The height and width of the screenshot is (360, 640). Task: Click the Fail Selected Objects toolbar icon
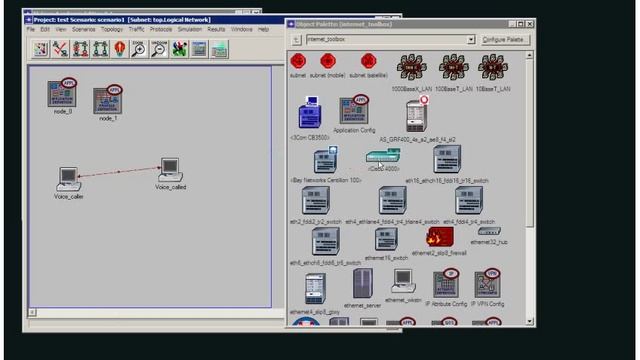click(80, 49)
